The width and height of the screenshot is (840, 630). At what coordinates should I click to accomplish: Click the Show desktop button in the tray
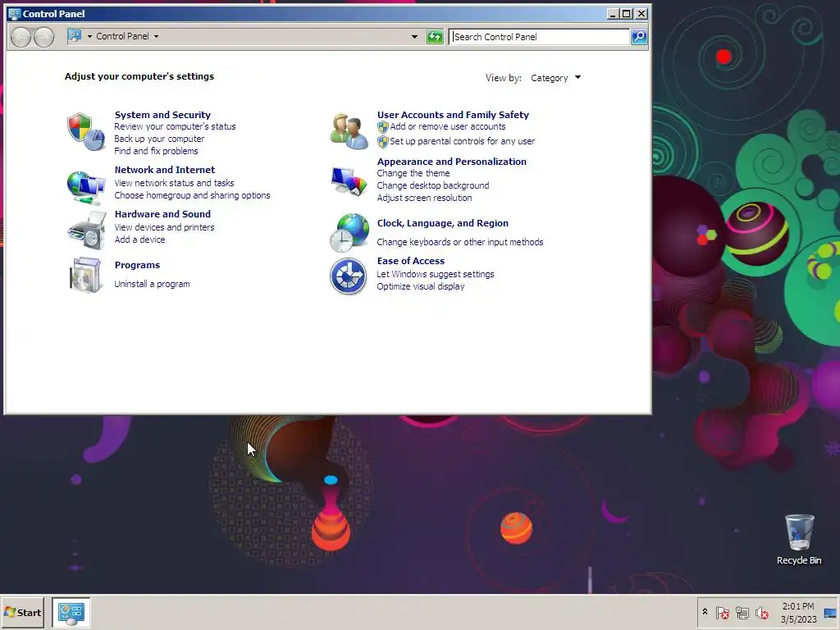pos(831,613)
